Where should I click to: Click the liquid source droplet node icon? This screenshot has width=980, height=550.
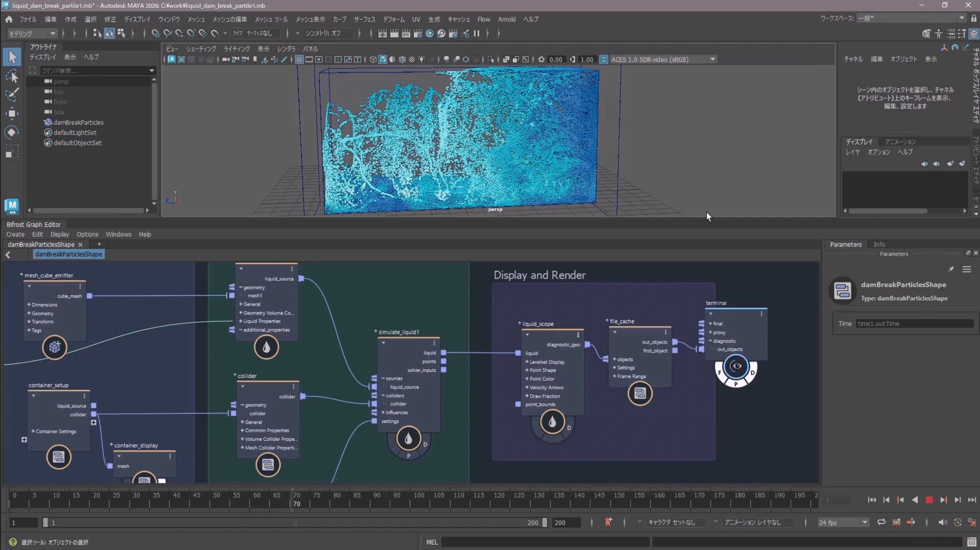tap(266, 347)
